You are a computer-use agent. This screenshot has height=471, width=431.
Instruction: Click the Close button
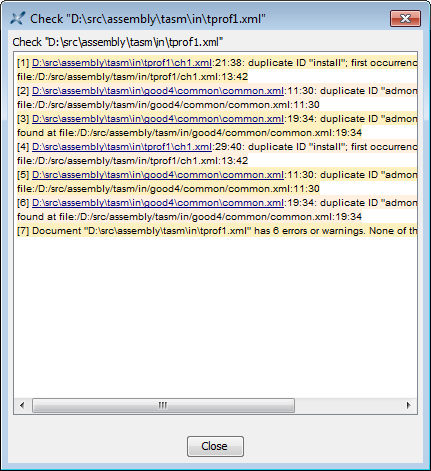(x=215, y=446)
